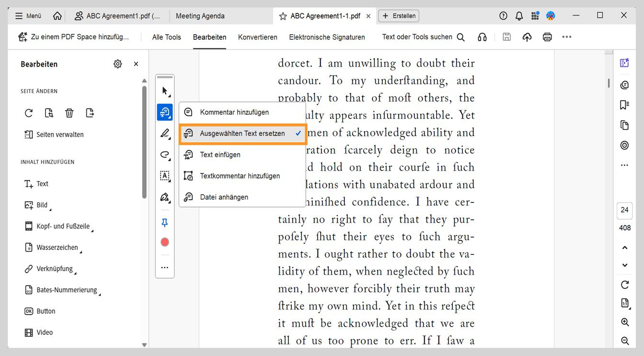Choose Text einfügen from the menu
The width and height of the screenshot is (644, 356).
click(x=219, y=154)
